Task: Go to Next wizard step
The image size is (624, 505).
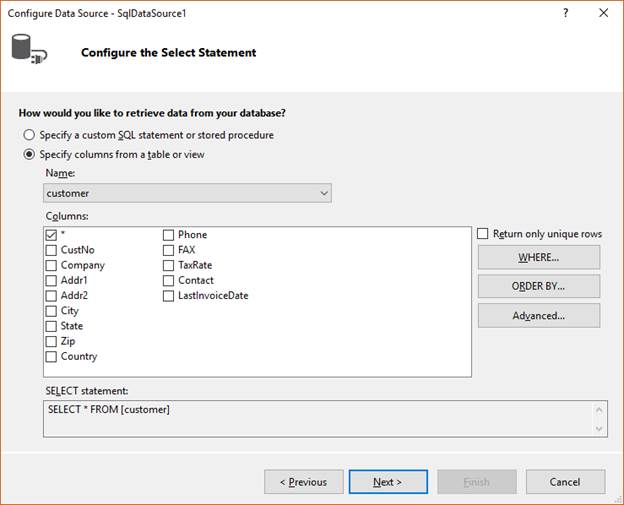Action: 388,482
